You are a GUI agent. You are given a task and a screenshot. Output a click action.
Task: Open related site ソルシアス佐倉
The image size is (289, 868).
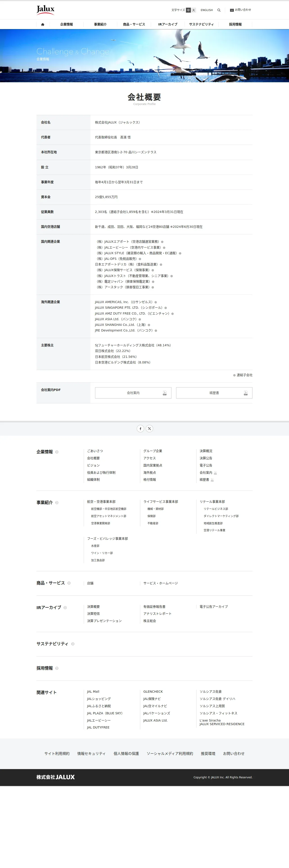211,691
